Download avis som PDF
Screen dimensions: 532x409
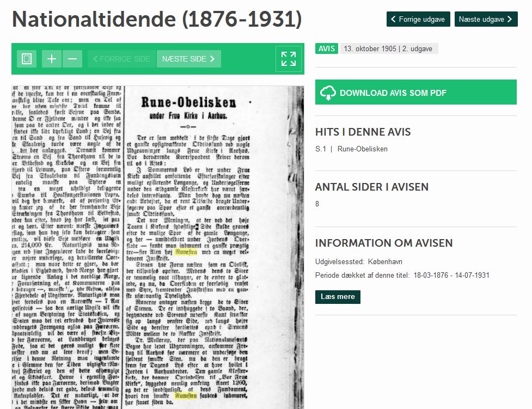415,93
